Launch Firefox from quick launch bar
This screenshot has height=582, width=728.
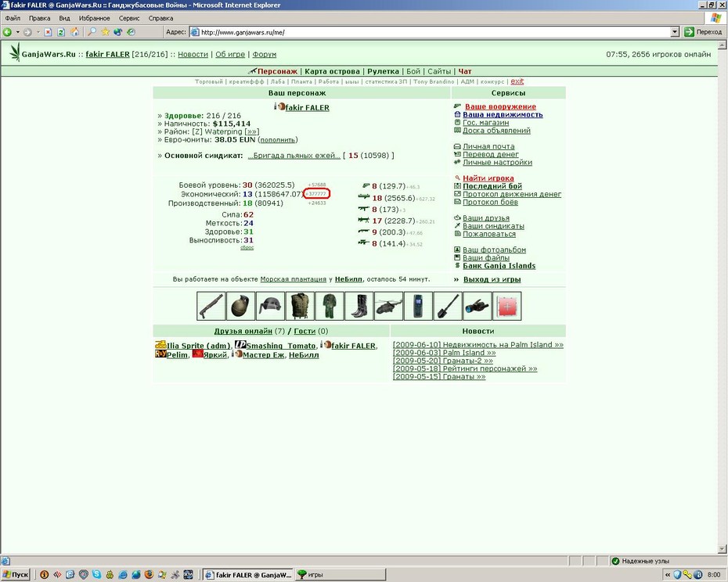tap(149, 575)
